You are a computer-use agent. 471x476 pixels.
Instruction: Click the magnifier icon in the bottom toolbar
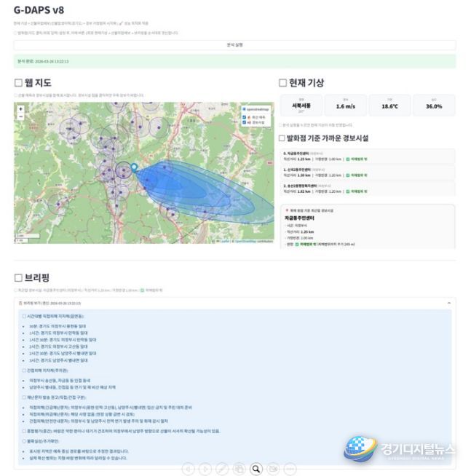(x=256, y=469)
